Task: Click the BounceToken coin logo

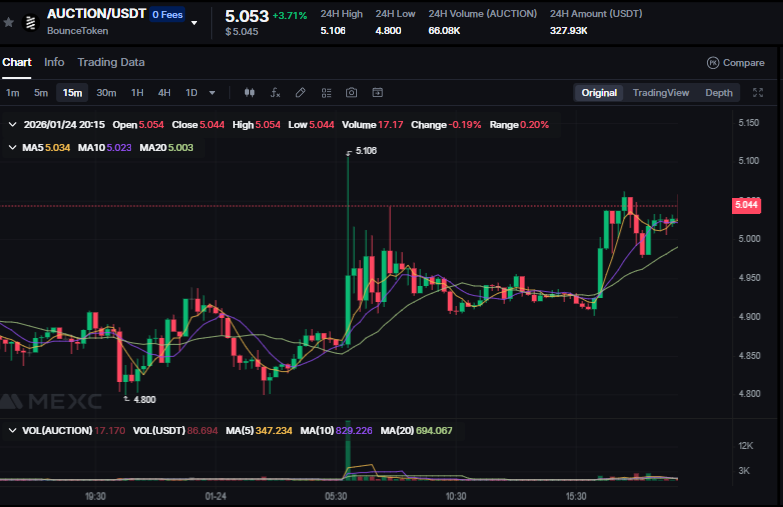Action: click(30, 22)
